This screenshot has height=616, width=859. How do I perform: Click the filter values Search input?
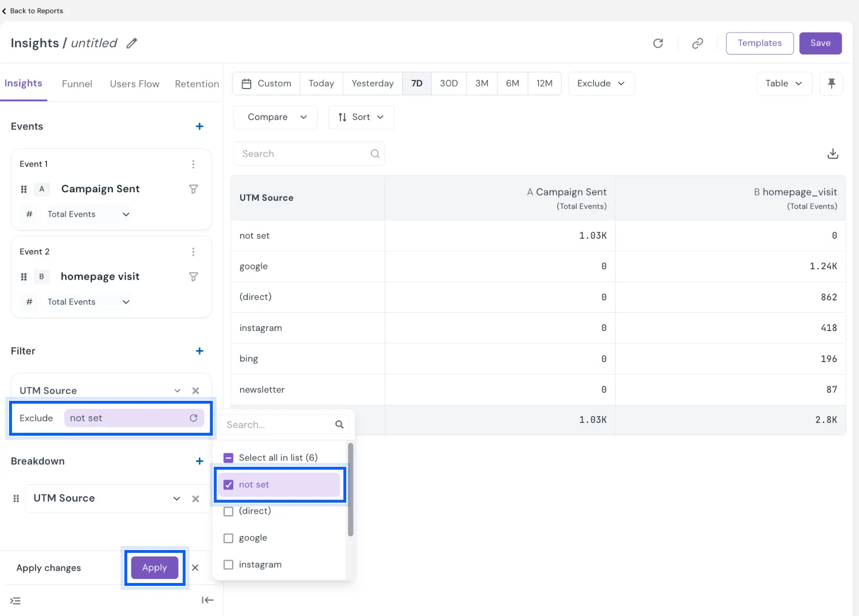click(284, 424)
